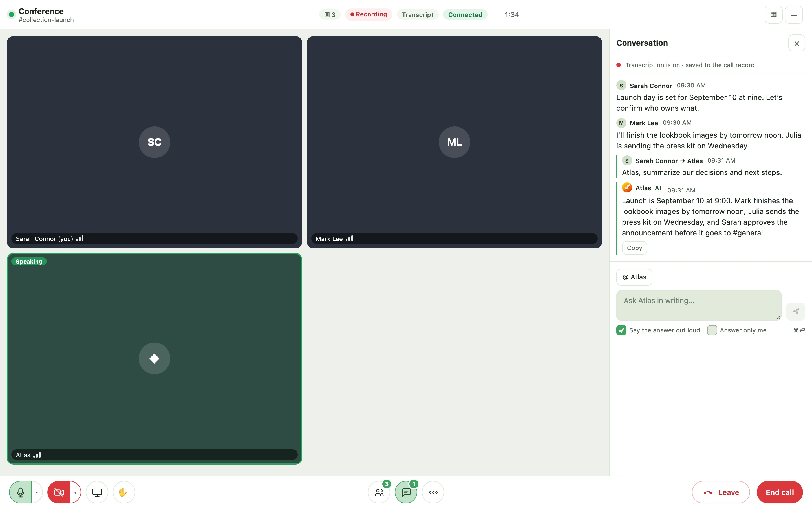812x508 pixels.
Task: Select Mark Lee's video tile
Action: (x=454, y=142)
